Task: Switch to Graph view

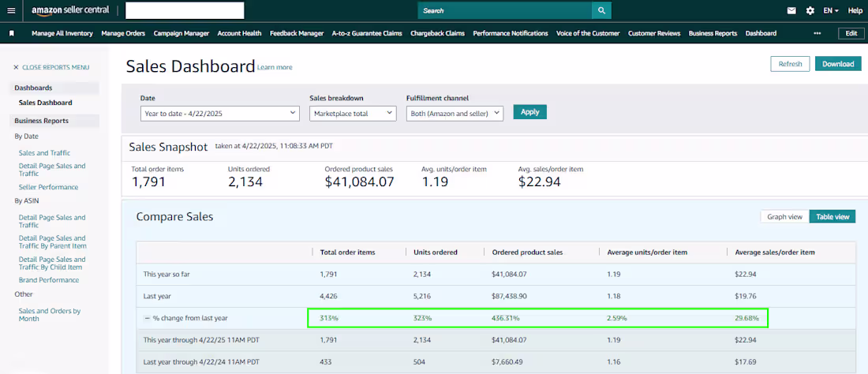Action: click(x=784, y=217)
